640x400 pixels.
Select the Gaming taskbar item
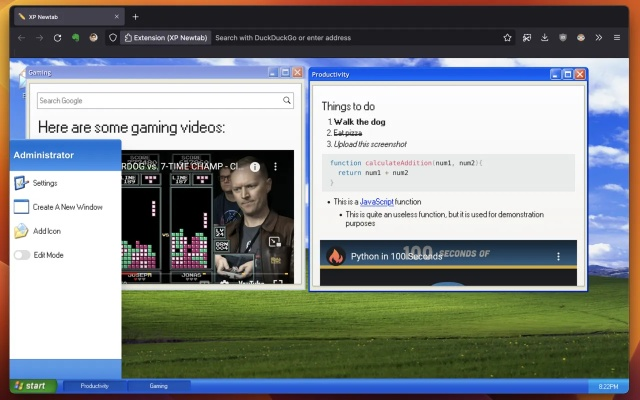click(x=158, y=386)
